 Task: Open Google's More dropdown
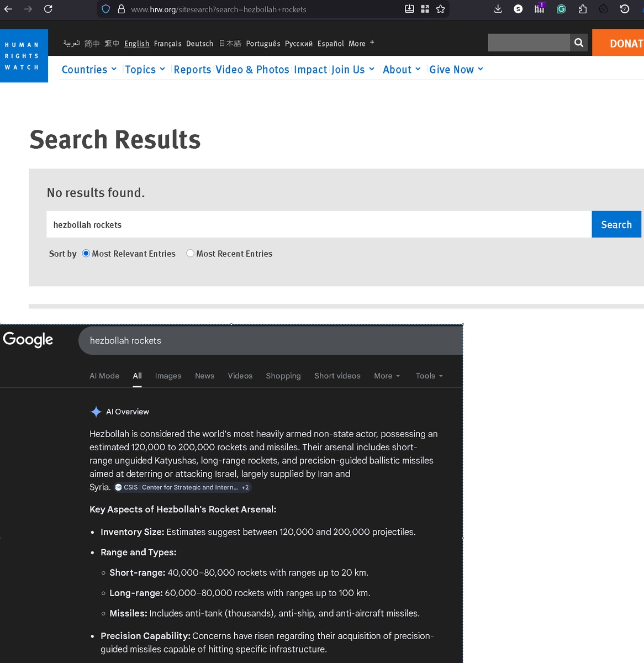(387, 376)
